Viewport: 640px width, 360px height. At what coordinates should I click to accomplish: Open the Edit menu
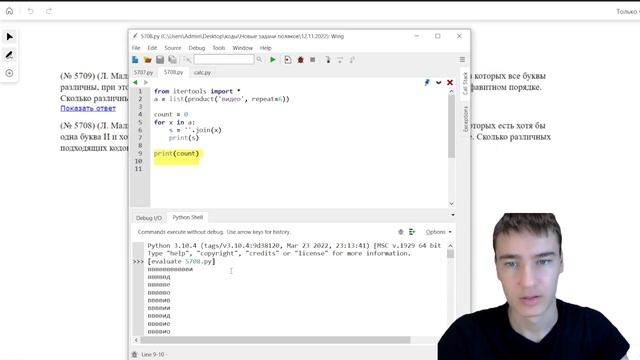152,48
